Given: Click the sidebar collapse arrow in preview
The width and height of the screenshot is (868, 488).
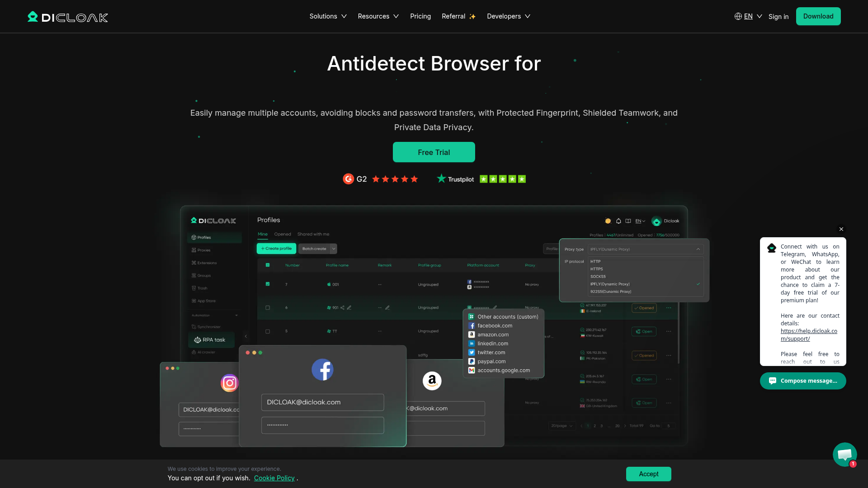Looking at the screenshot, I should coord(246,336).
